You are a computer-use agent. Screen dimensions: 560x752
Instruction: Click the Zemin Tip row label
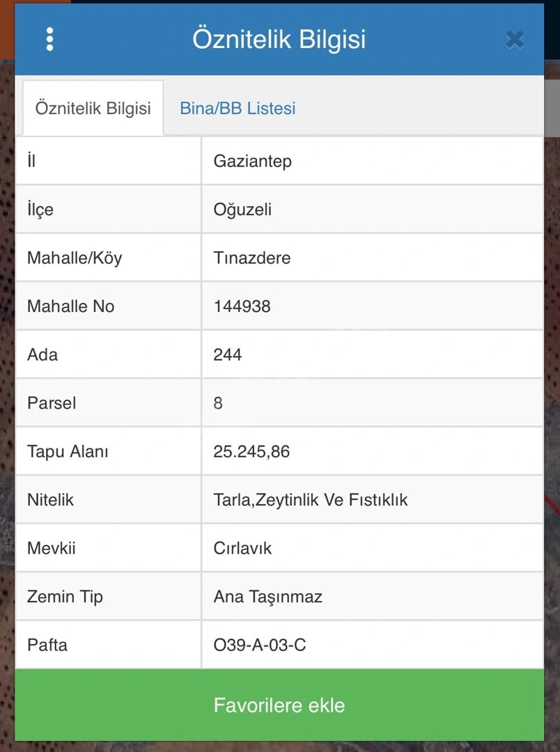(65, 597)
